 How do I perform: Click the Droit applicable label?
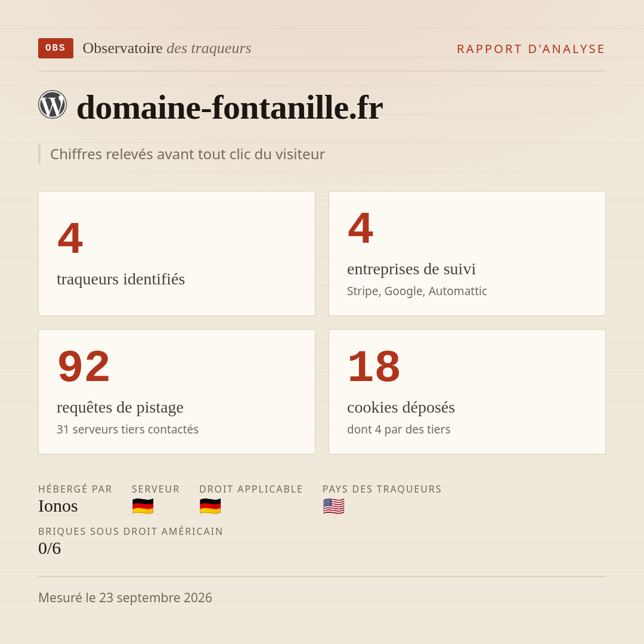coord(251,489)
